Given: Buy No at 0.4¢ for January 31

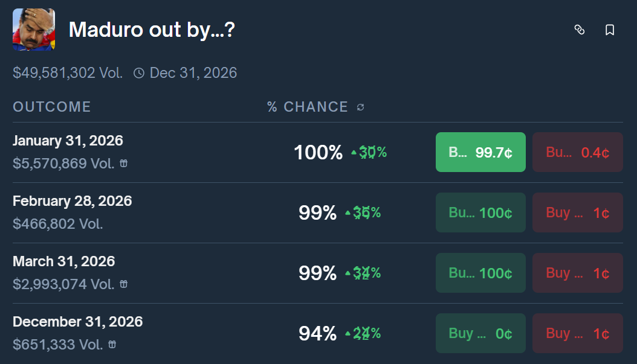Looking at the screenshot, I should pyautogui.click(x=577, y=152).
